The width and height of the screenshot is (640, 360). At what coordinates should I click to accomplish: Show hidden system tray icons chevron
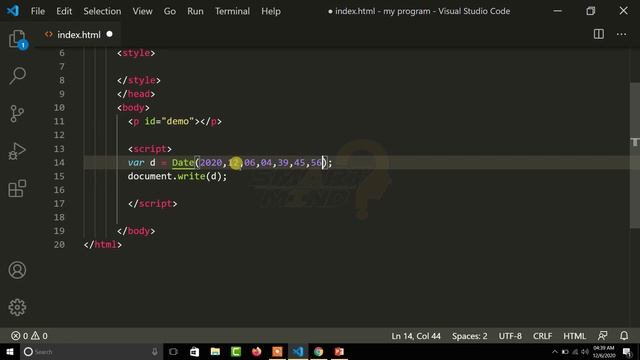(x=555, y=352)
